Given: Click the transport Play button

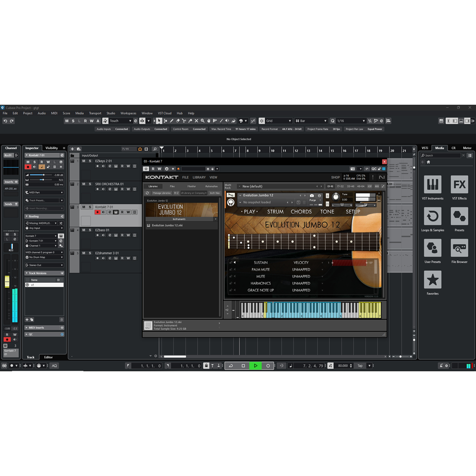Looking at the screenshot, I should click(x=256, y=366).
